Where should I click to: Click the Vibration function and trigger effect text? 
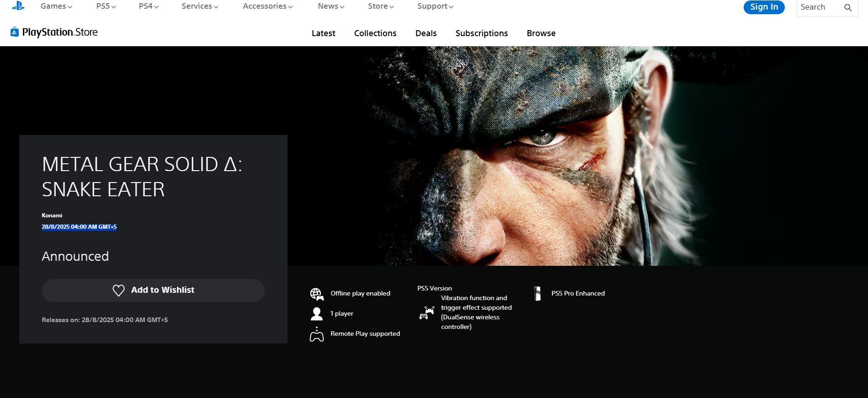(476, 312)
